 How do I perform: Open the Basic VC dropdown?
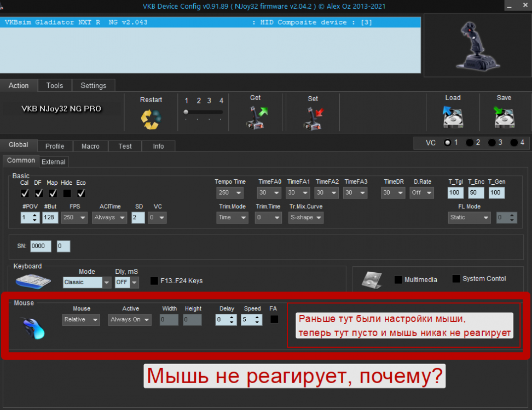158,218
